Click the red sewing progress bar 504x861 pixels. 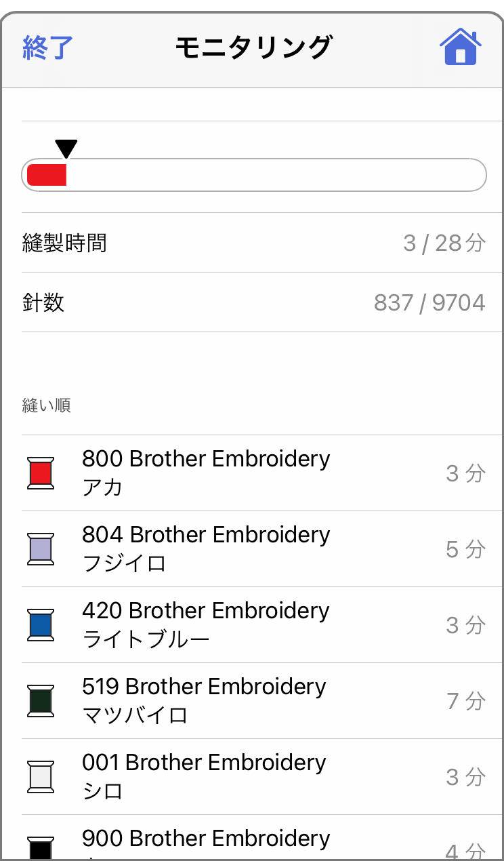click(47, 175)
